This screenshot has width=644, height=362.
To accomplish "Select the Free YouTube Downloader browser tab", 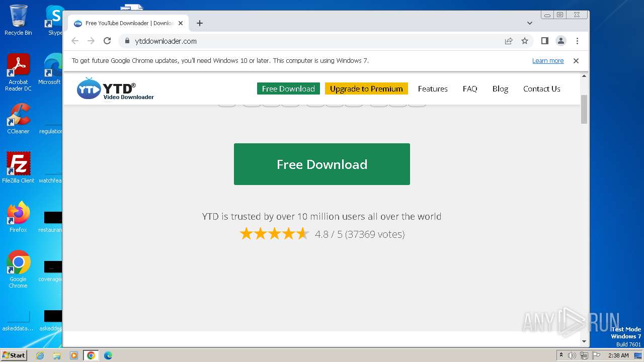I will coord(128,23).
